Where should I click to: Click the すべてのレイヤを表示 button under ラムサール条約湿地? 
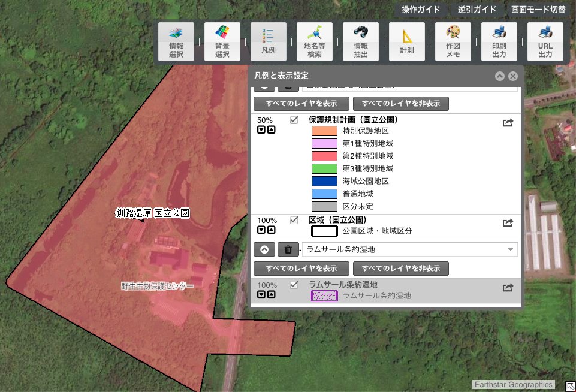point(301,268)
